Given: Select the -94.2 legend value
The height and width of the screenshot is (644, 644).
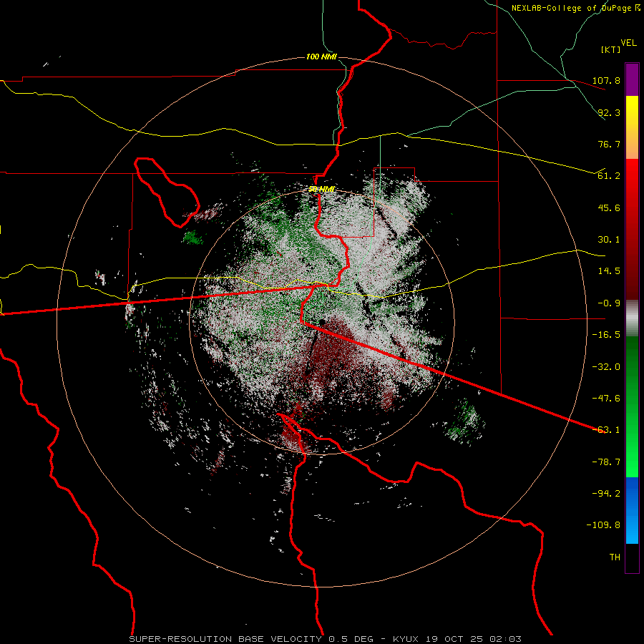Looking at the screenshot, I should click(x=606, y=494).
